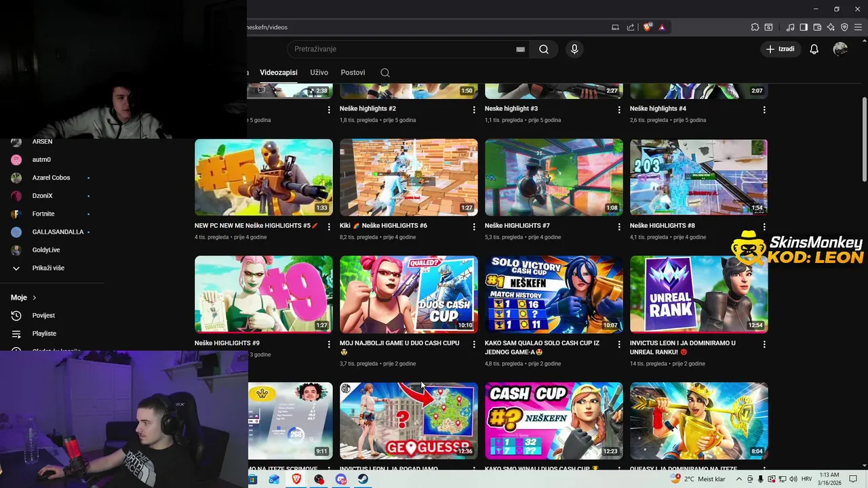Open Povijest in the sidebar
Image resolution: width=868 pixels, height=488 pixels.
click(x=43, y=315)
